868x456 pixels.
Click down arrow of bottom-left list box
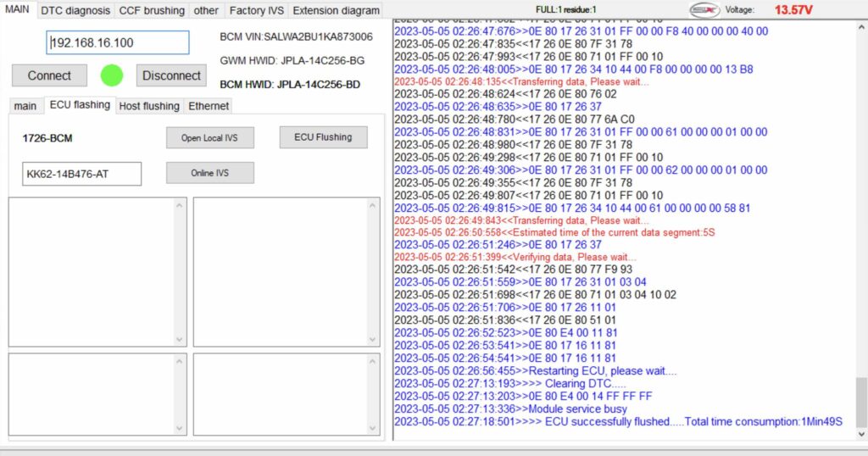point(180,428)
